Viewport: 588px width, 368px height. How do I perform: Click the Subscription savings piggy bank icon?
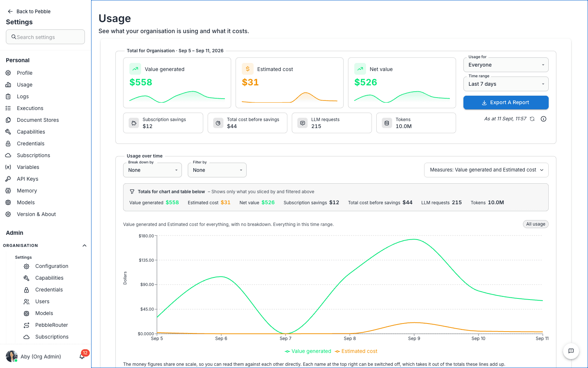click(x=134, y=123)
